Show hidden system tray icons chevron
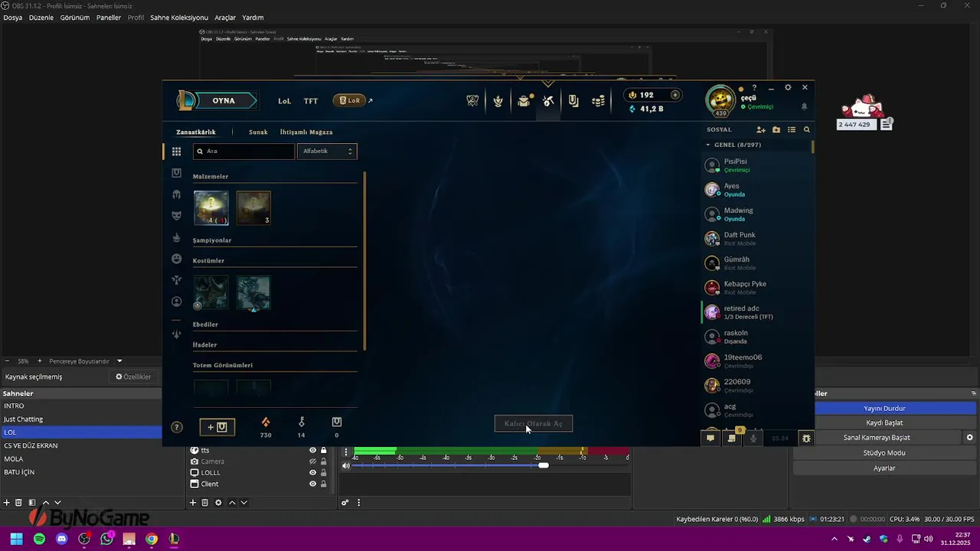The image size is (980, 551). [835, 540]
